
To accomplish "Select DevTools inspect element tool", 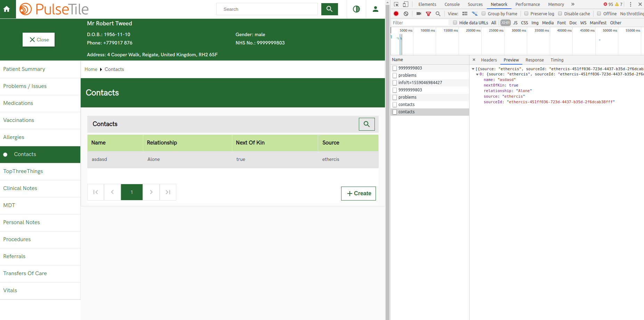I will pyautogui.click(x=396, y=4).
